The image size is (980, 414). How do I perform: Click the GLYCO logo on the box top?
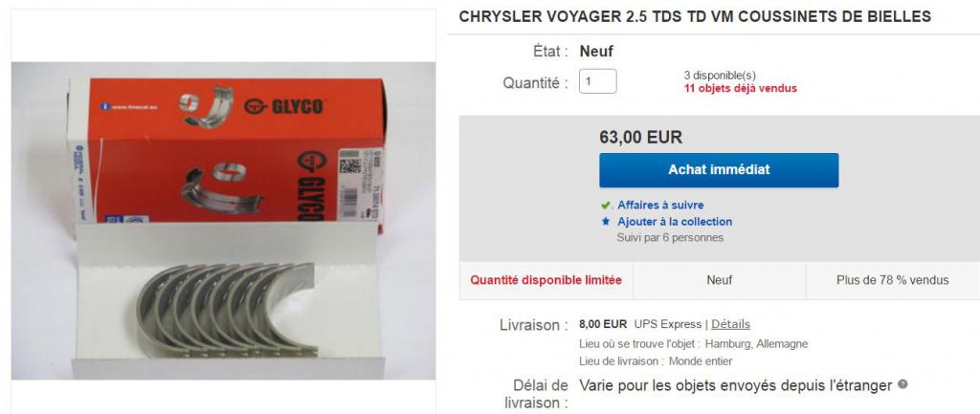pyautogui.click(x=283, y=106)
